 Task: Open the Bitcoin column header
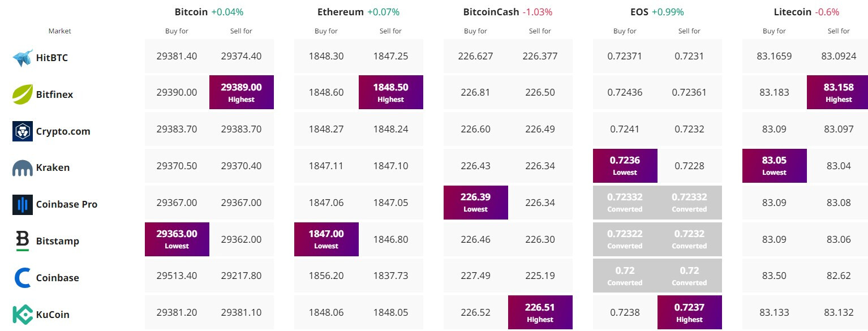(x=191, y=12)
